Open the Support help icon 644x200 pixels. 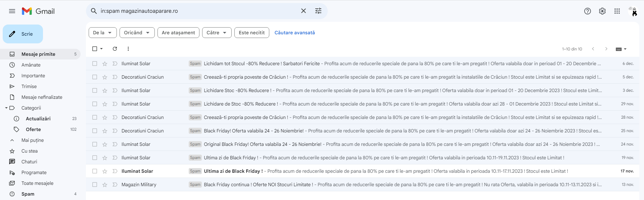[587, 11]
